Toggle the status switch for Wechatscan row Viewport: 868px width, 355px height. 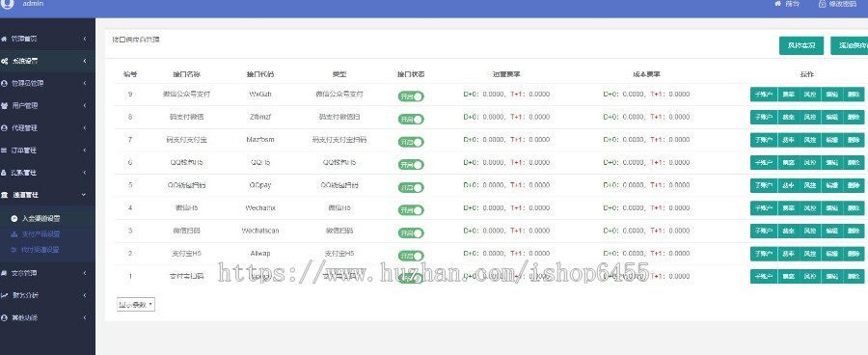pyautogui.click(x=411, y=233)
